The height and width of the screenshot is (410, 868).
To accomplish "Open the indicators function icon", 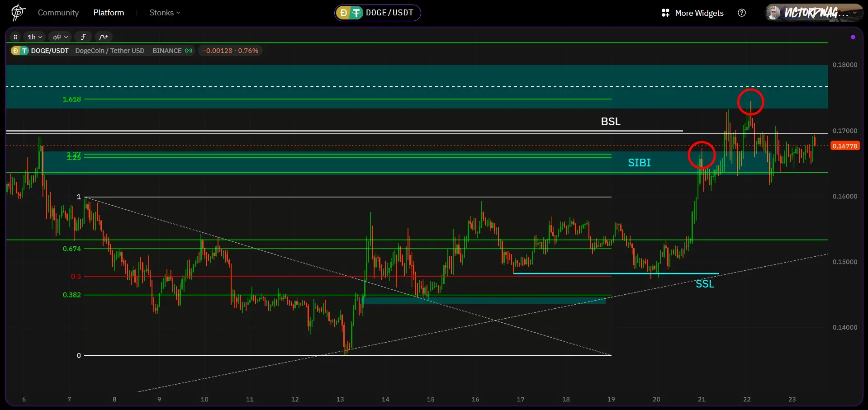I will [x=83, y=37].
